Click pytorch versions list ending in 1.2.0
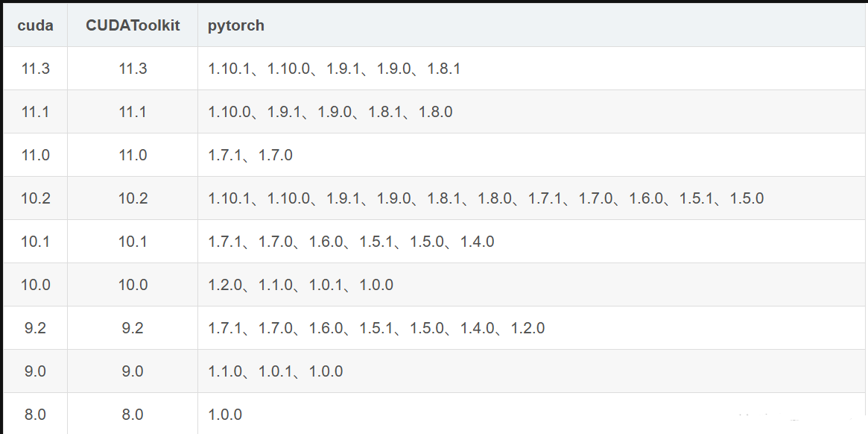868x434 pixels. pos(376,328)
